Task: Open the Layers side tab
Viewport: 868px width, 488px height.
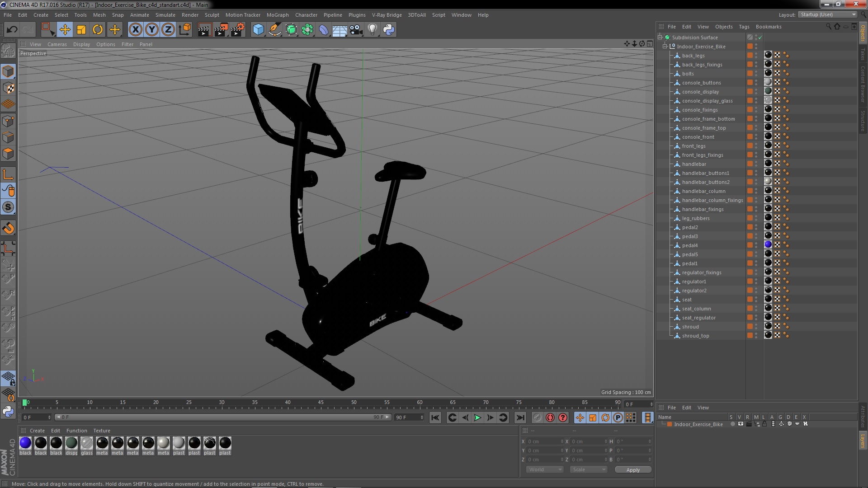Action: click(863, 441)
